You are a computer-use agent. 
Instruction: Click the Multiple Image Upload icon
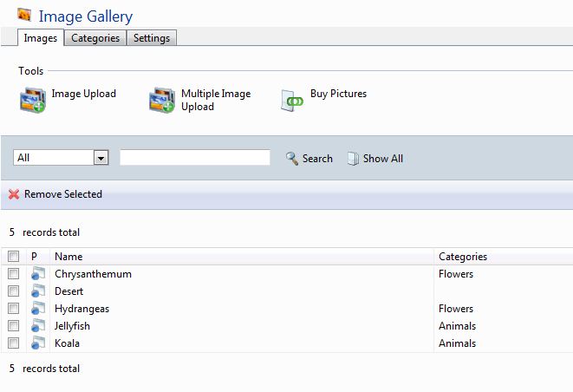coord(162,101)
